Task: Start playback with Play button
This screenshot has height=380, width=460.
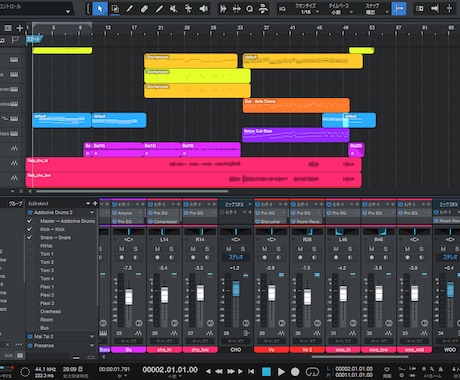Action: click(x=281, y=372)
